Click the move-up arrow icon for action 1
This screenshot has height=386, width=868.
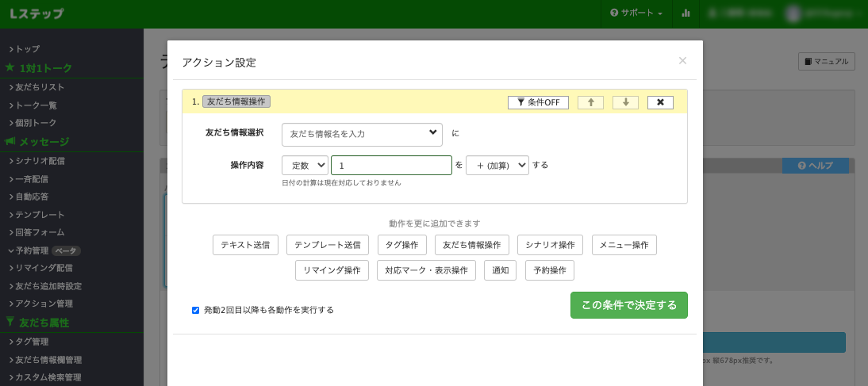coord(590,102)
